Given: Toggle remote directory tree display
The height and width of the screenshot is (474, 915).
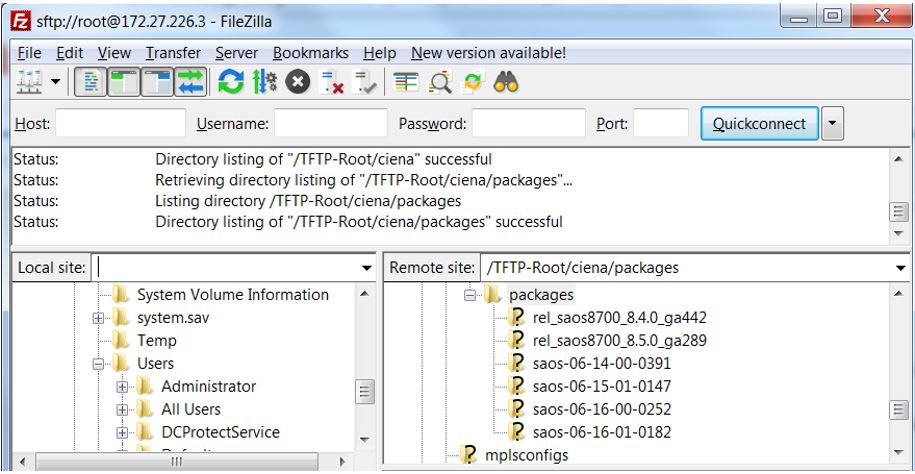Looking at the screenshot, I should pyautogui.click(x=157, y=84).
